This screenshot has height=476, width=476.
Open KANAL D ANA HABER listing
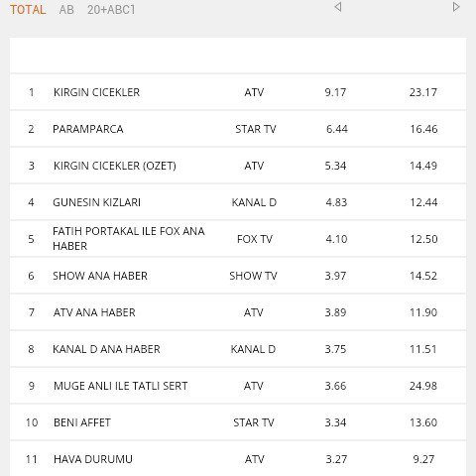pyautogui.click(x=238, y=349)
